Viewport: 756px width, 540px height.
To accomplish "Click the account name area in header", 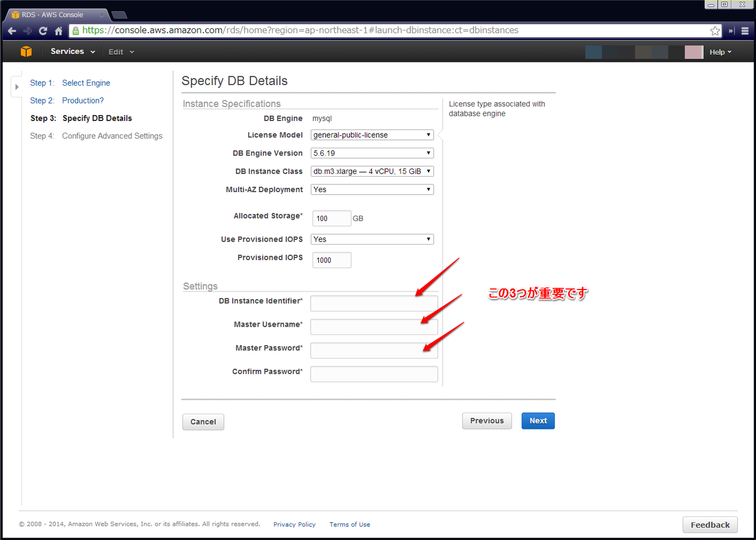I will point(644,52).
